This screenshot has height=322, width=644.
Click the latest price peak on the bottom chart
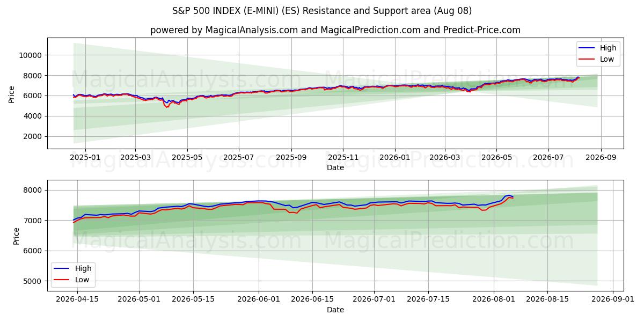tap(509, 196)
